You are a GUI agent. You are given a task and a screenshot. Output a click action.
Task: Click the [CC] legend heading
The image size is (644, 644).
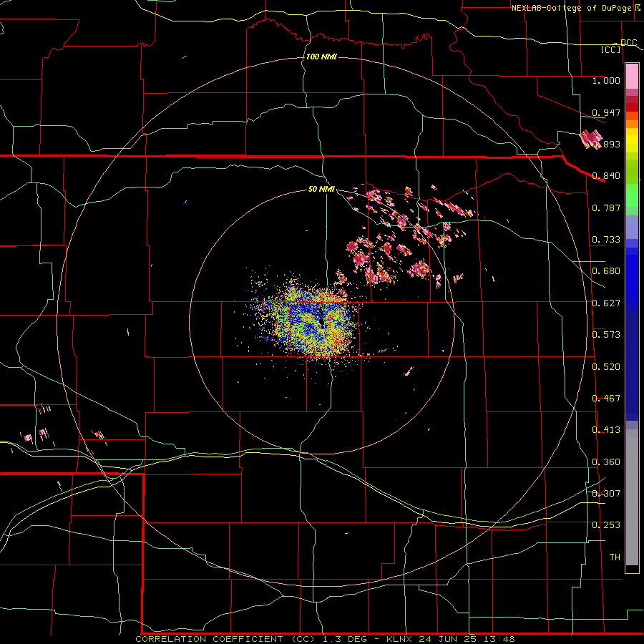pyautogui.click(x=611, y=49)
